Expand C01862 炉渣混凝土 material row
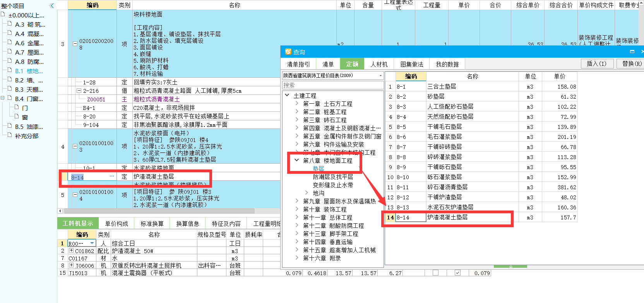 pos(71,251)
